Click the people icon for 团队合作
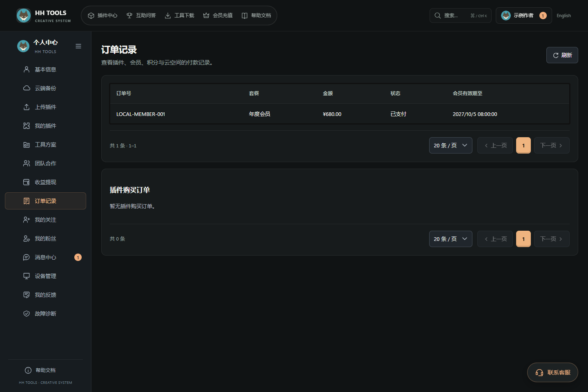This screenshot has height=392, width=588. (x=27, y=163)
